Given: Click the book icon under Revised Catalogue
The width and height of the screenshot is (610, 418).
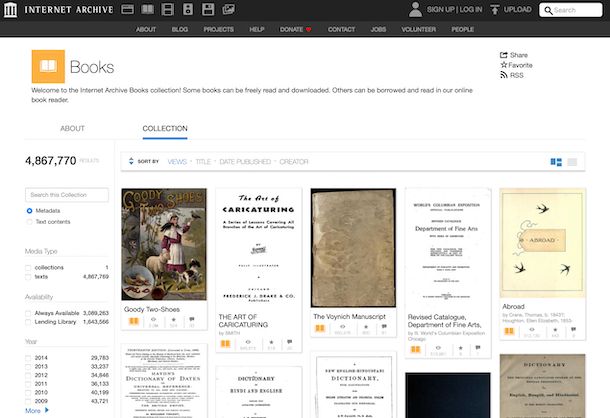Looking at the screenshot, I should [x=415, y=350].
